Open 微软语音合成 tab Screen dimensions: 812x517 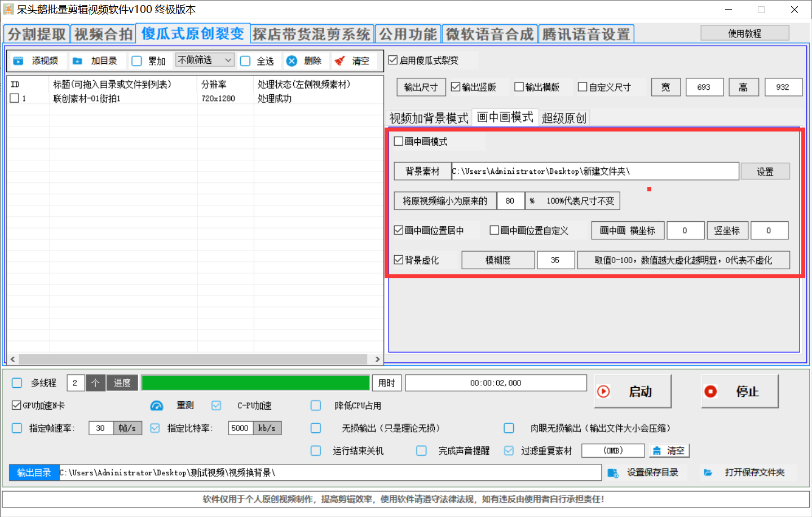pyautogui.click(x=489, y=34)
